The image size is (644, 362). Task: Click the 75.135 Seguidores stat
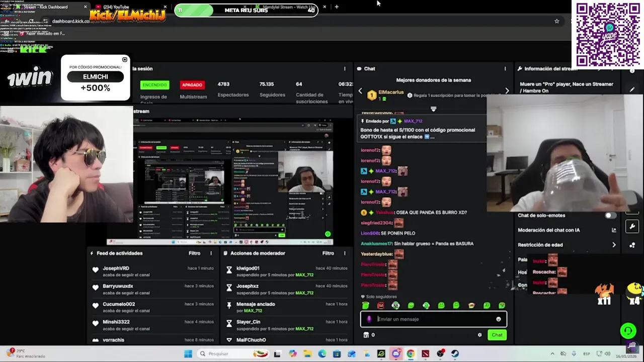coord(273,89)
